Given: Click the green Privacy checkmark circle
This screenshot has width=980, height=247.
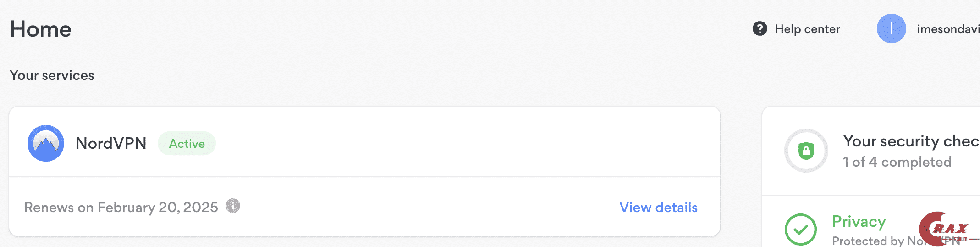Looking at the screenshot, I should click(x=800, y=229).
